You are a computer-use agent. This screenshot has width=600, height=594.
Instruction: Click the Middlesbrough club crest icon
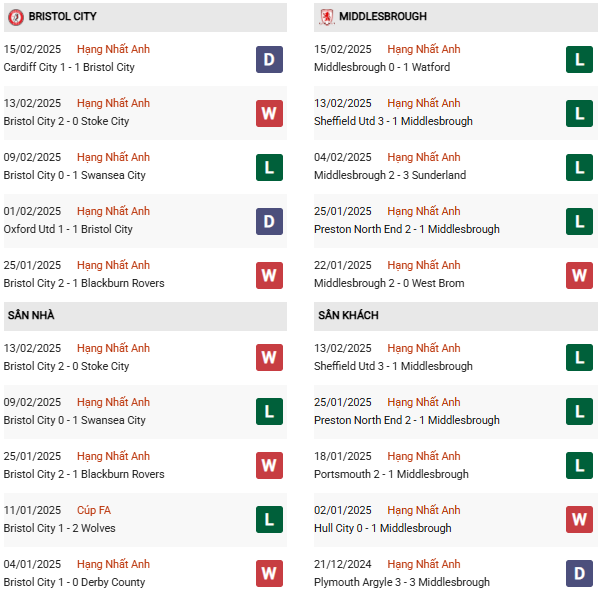(x=326, y=17)
